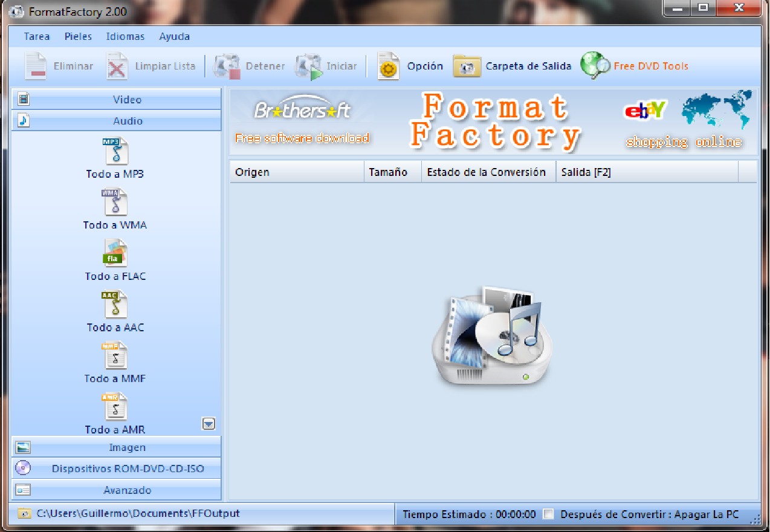Image resolution: width=770 pixels, height=532 pixels.
Task: Collapse the Audio category panel
Action: click(116, 121)
